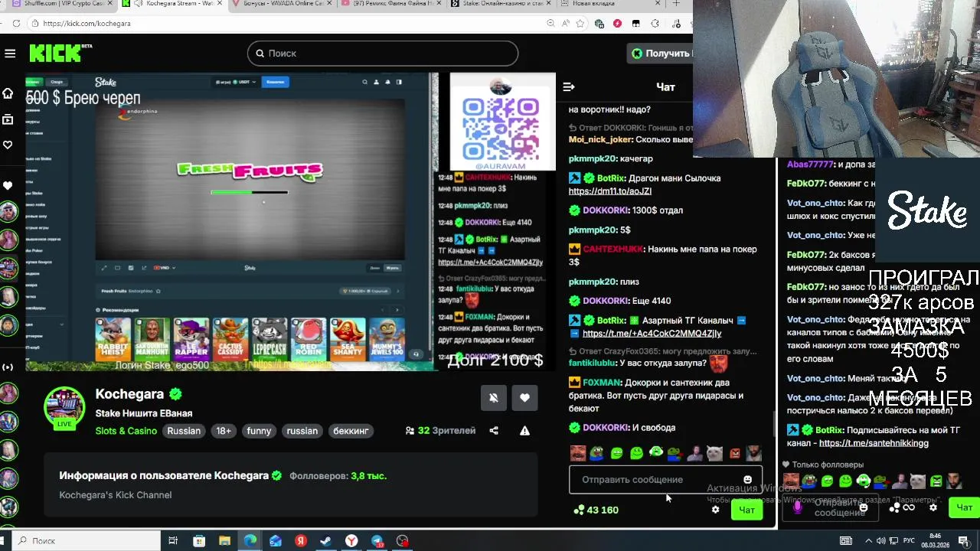The image size is (980, 551).
Task: Click Moi_nick_joker username in chat
Action: pyautogui.click(x=601, y=139)
